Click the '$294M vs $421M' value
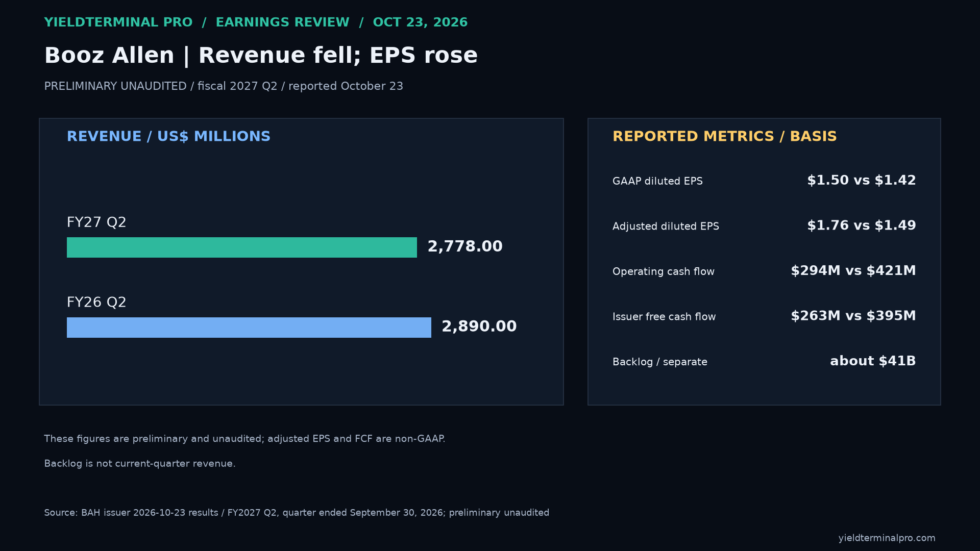The width and height of the screenshot is (980, 551). click(853, 271)
